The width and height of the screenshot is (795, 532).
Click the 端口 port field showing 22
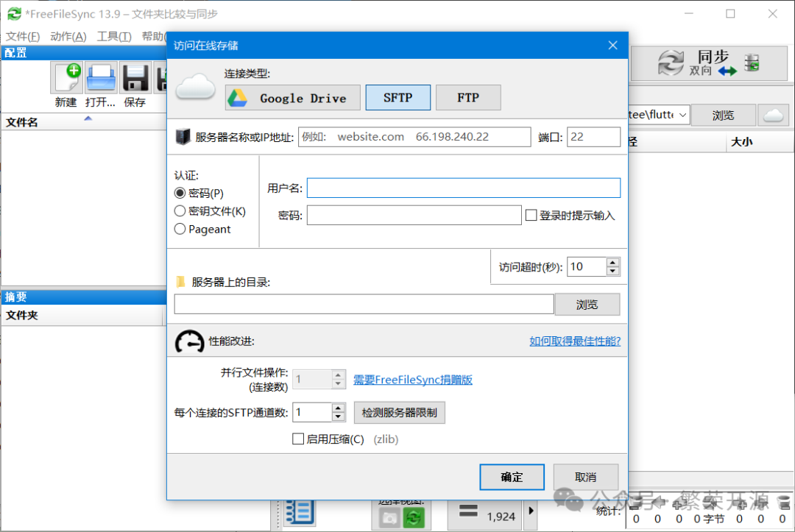(x=593, y=137)
